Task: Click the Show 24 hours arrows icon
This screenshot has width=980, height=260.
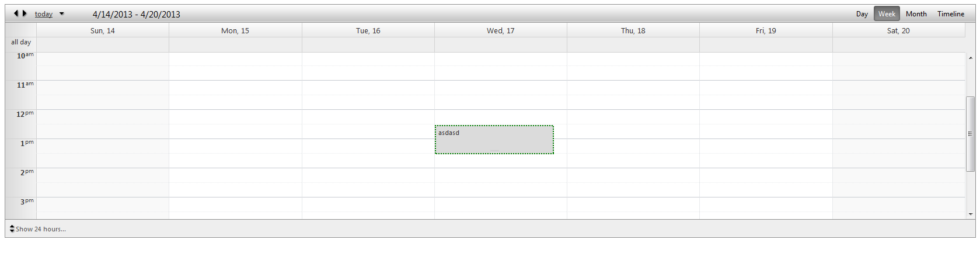Action: click(x=12, y=228)
